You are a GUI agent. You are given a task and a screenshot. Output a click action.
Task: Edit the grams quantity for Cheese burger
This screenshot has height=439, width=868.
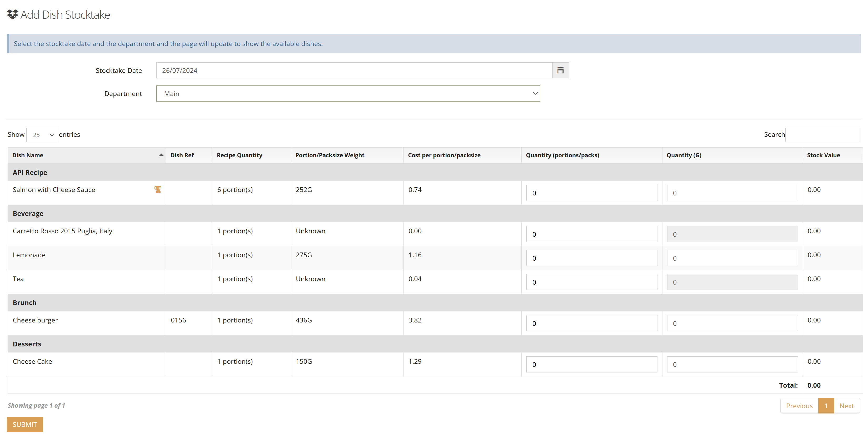coord(732,323)
